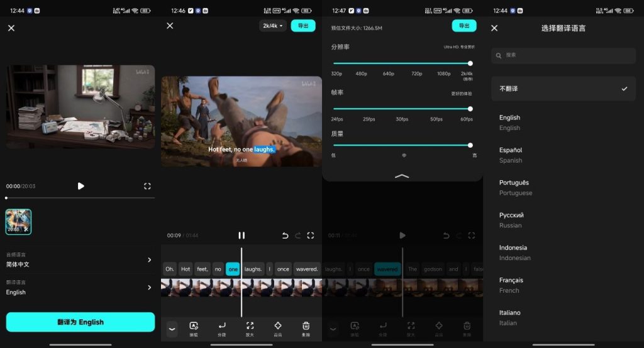Viewport: 644px width, 348px height.
Task: Select Français French language option
Action: (563, 285)
